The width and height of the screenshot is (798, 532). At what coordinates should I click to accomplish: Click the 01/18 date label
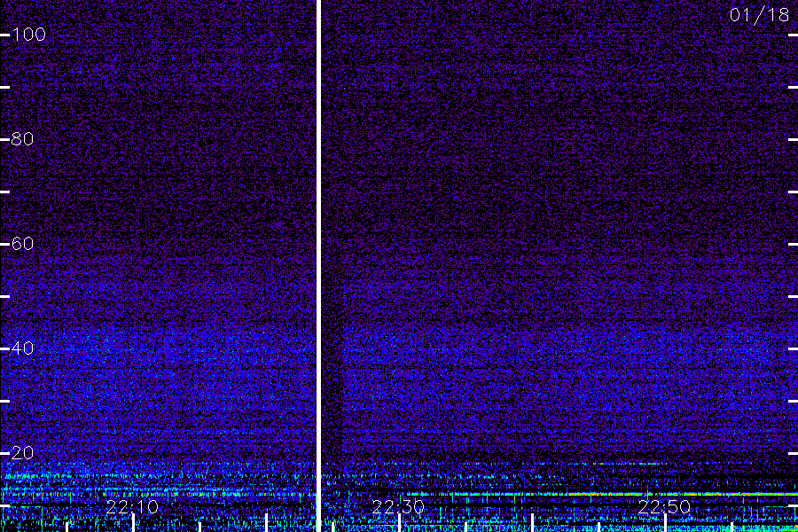759,15
